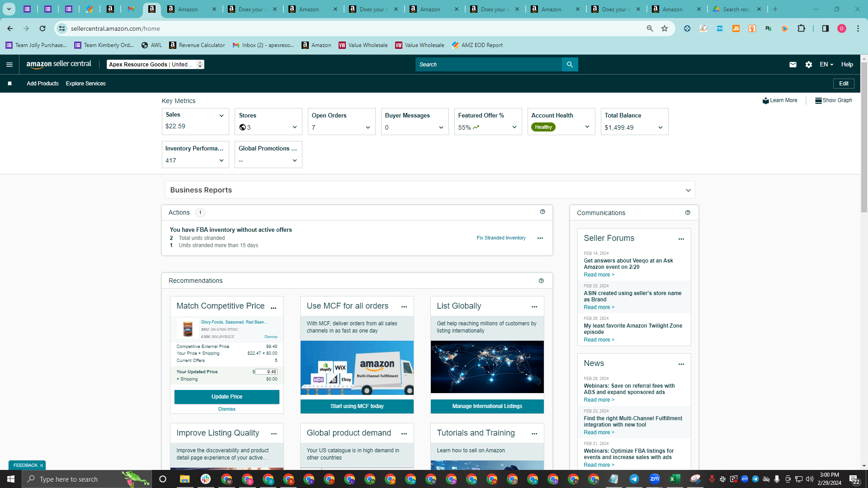The width and height of the screenshot is (868, 488).
Task: Dismiss the Match Competitive Price recommendation
Action: (227, 409)
